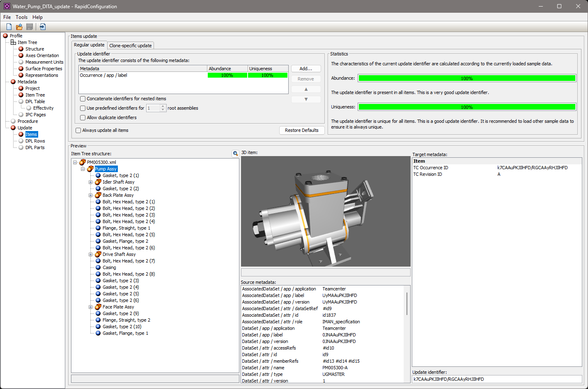
Task: Toggle Allow duplicate identifiers checkbox
Action: [x=83, y=117]
